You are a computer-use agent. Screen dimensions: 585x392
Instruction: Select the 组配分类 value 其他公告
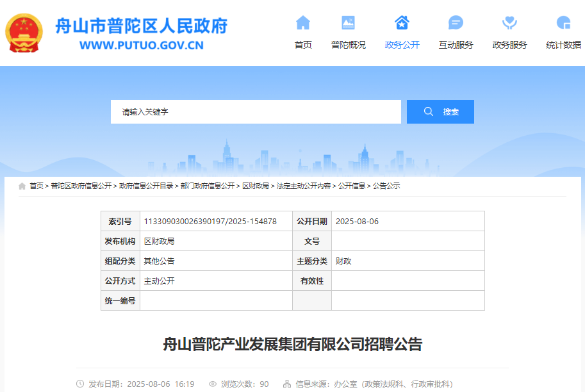pyautogui.click(x=160, y=261)
